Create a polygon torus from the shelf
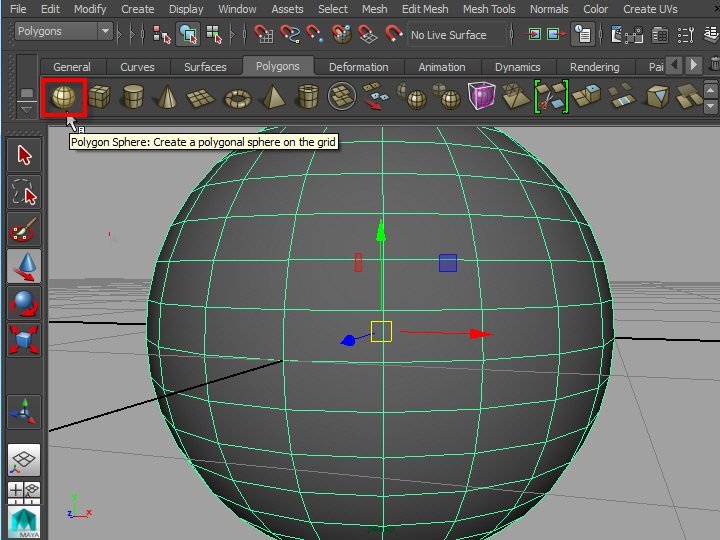 [237, 97]
